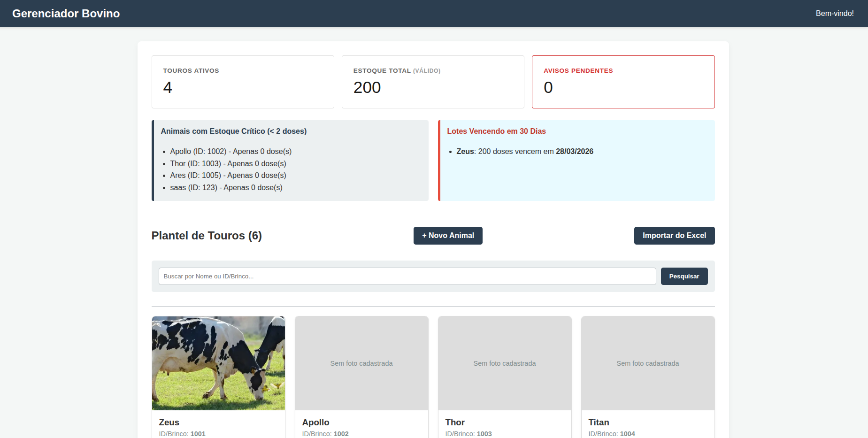Select the Apollo critical stock list entry
This screenshot has width=868, height=438.
click(x=230, y=151)
